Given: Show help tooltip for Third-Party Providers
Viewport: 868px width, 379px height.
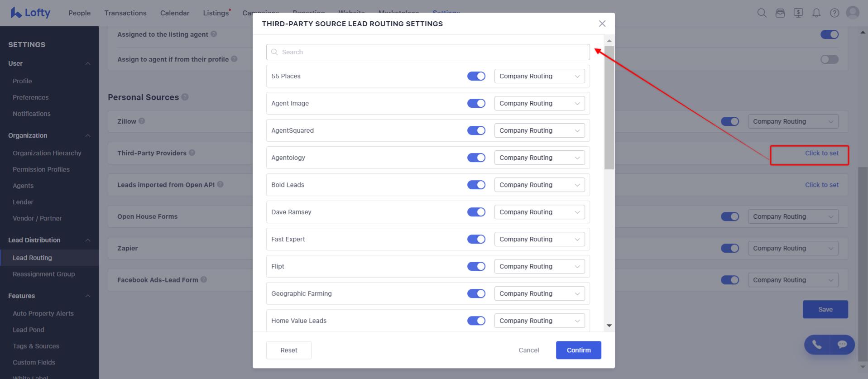Looking at the screenshot, I should pos(192,153).
